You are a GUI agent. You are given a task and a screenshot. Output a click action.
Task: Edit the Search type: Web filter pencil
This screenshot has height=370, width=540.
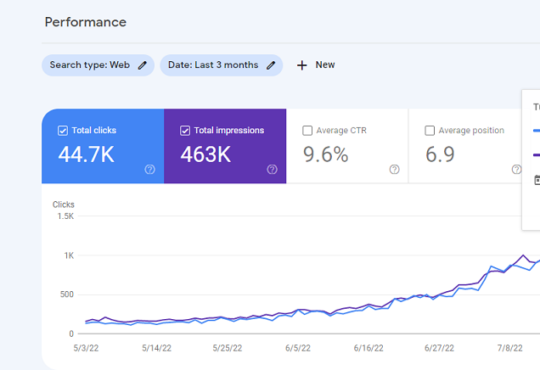[142, 65]
